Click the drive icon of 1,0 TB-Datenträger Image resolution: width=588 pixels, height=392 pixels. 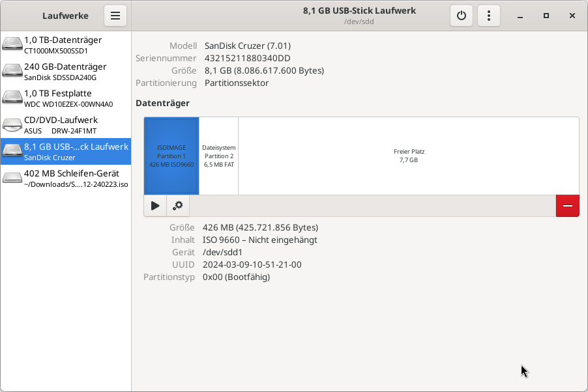(x=12, y=44)
